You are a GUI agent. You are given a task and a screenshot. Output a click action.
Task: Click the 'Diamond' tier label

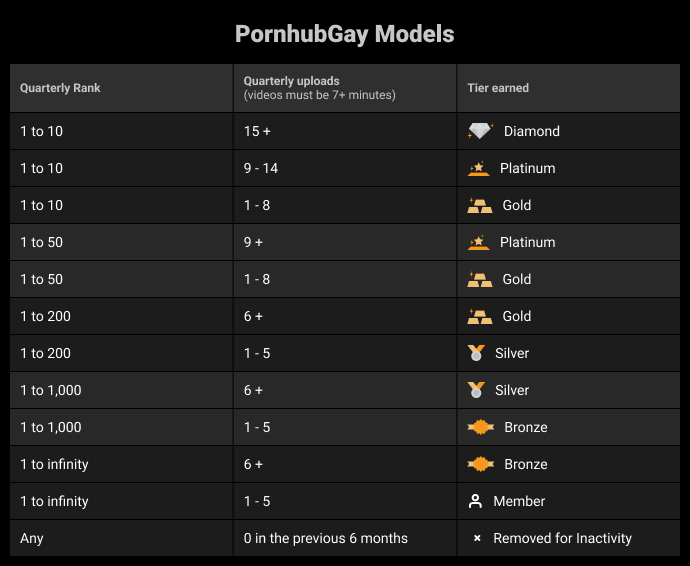[532, 131]
